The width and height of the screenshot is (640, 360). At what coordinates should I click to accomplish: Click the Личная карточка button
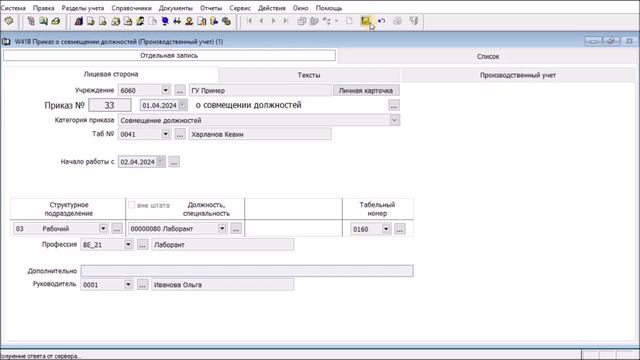pyautogui.click(x=366, y=90)
